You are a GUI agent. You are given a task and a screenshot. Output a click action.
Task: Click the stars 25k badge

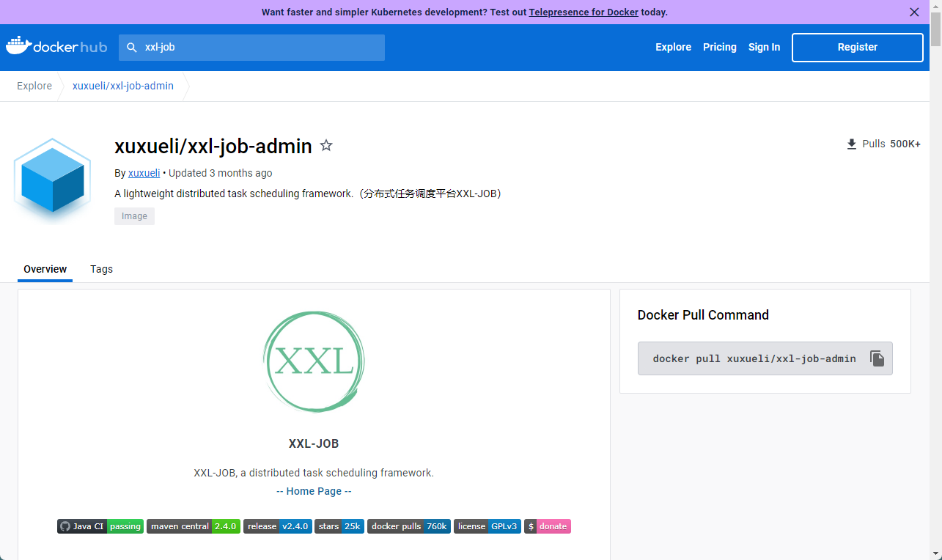[339, 526]
